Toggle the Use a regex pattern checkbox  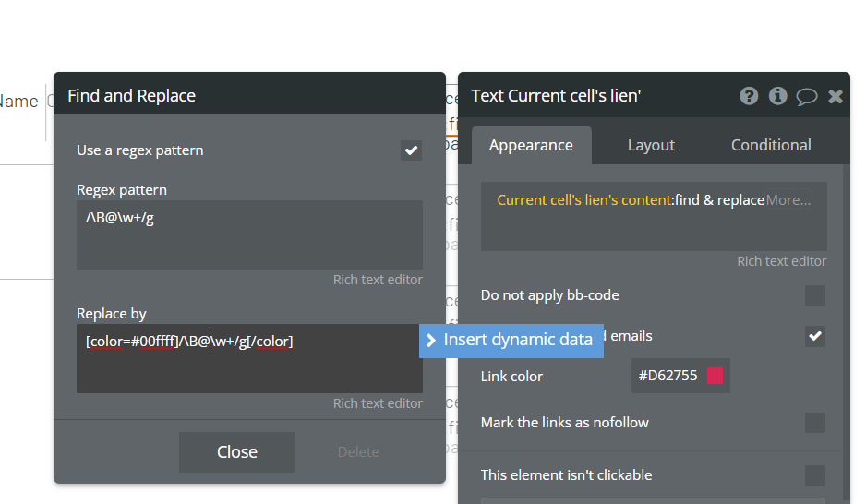[x=411, y=150]
